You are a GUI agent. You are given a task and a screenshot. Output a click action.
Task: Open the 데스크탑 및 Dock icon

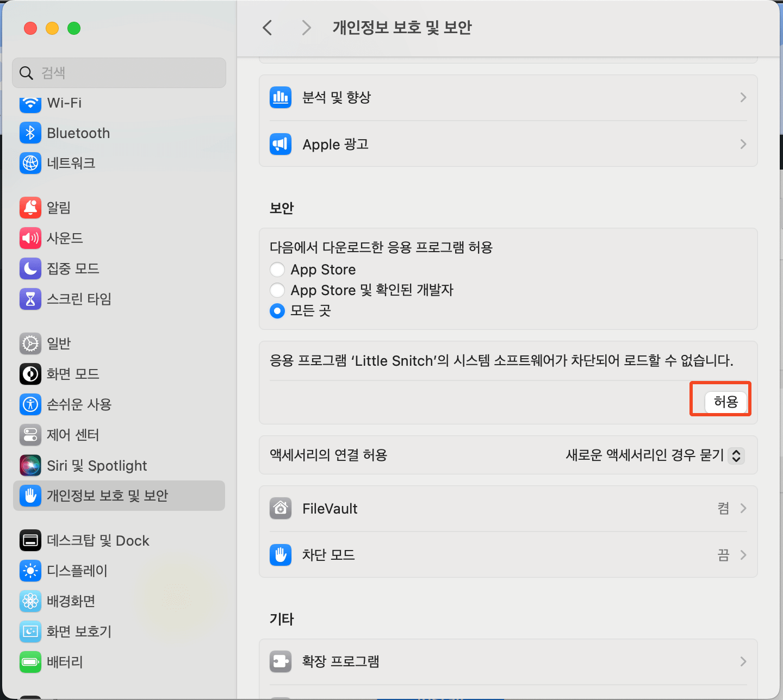pos(30,540)
